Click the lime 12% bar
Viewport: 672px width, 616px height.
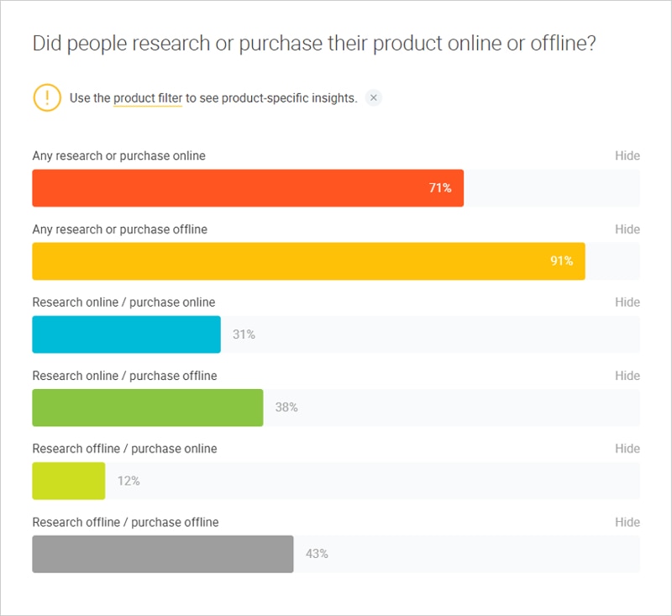click(x=69, y=481)
